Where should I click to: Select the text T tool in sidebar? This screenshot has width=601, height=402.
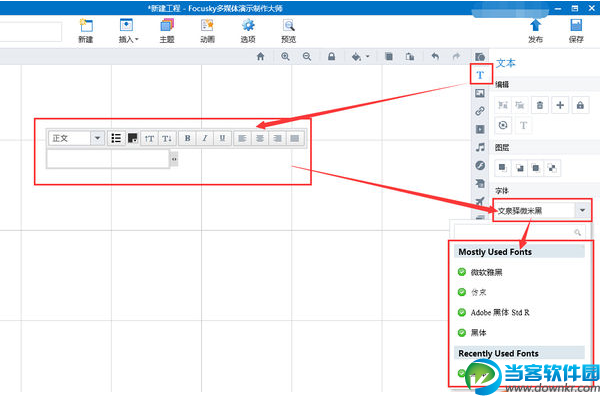[x=480, y=75]
